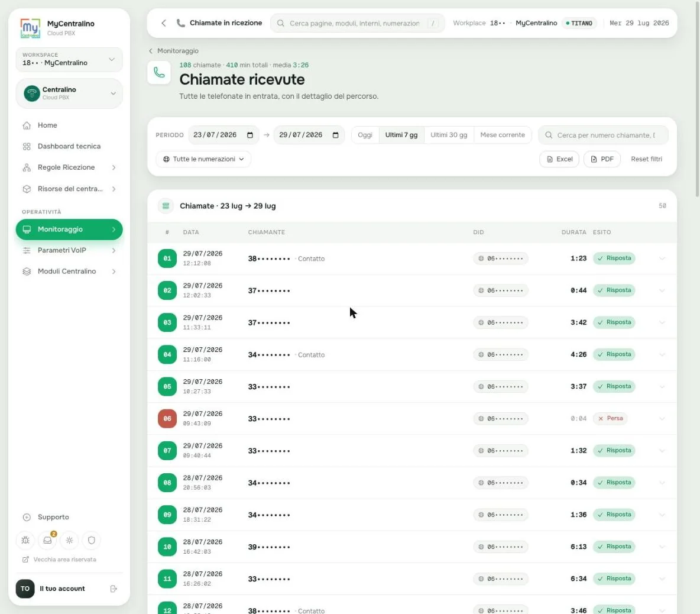Expand the Moduli Centralino chevron
700x614 pixels.
114,272
